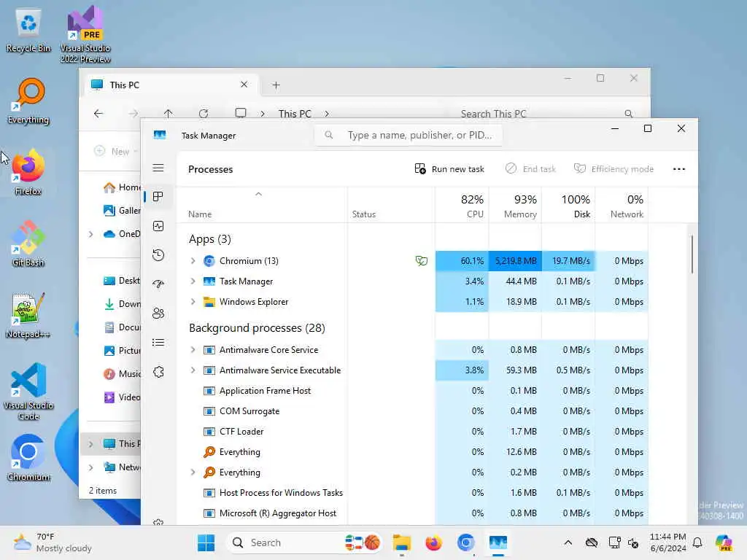Open notifications bell in system tray
Image resolution: width=747 pixels, height=560 pixels.
tap(697, 542)
